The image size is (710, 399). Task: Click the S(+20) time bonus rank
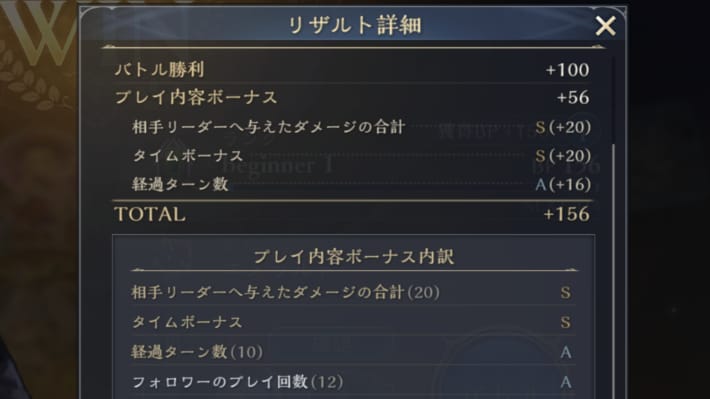[563, 156]
